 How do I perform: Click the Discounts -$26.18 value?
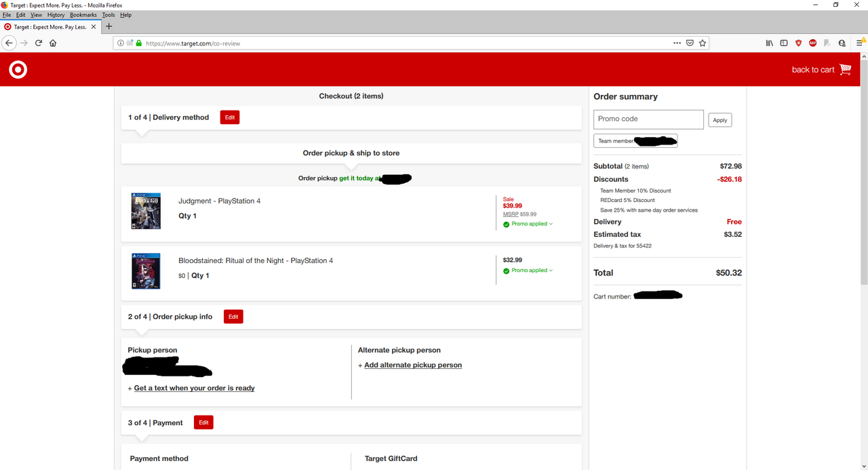click(x=730, y=180)
